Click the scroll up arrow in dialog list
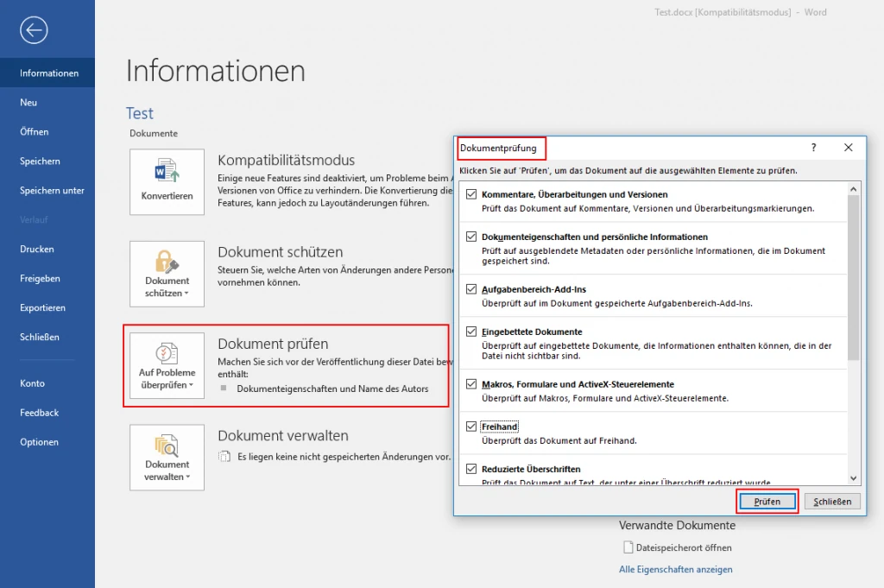Image resolution: width=884 pixels, height=588 pixels. point(853,189)
